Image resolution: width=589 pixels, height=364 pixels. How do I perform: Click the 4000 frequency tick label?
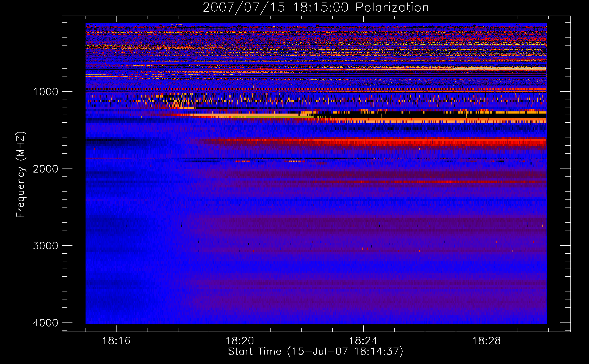pyautogui.click(x=46, y=323)
